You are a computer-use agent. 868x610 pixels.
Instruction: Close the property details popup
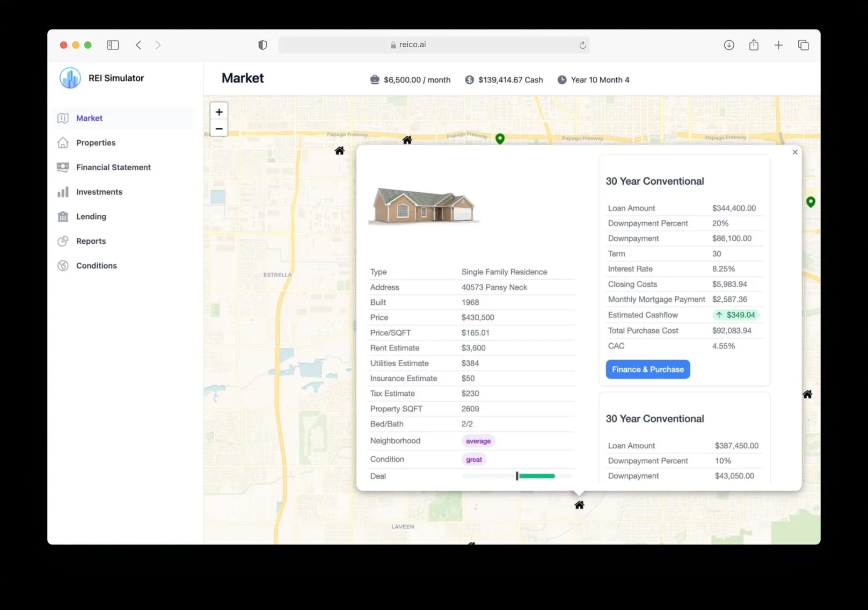(795, 152)
